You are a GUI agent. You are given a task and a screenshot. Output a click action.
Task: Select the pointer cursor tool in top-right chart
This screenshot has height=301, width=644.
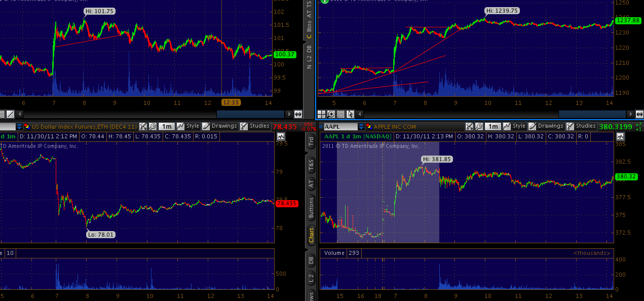(x=350, y=115)
